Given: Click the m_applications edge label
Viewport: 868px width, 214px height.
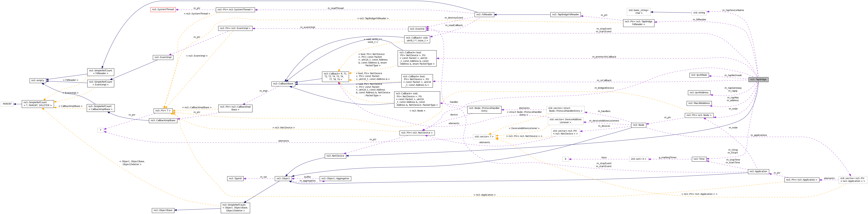Looking at the screenshot, I should pos(759,135).
